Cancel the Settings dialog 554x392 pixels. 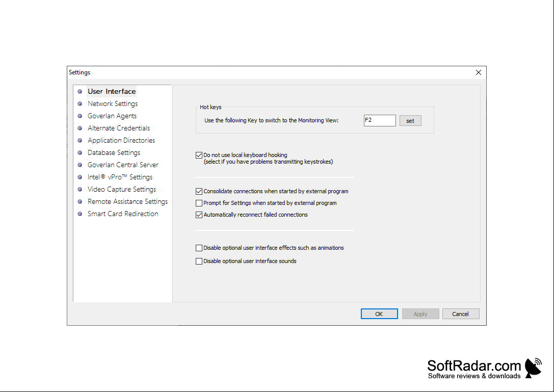click(461, 314)
